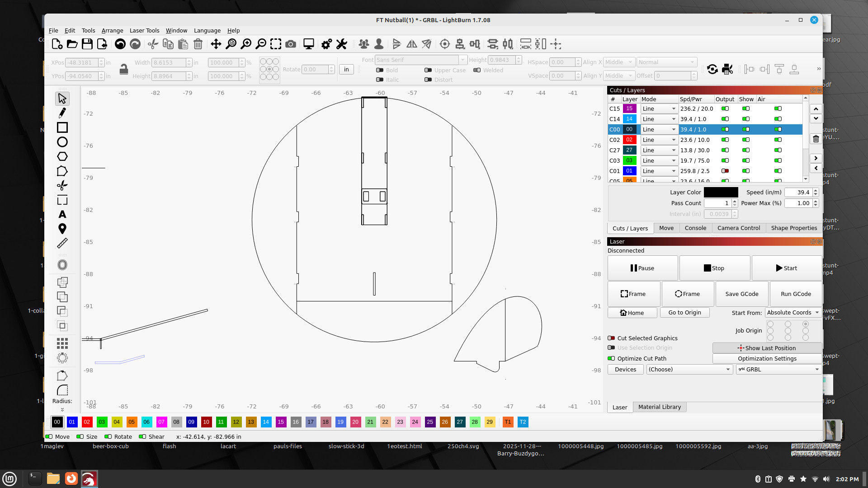868x488 pixels.
Task: Open the (Choose) port dropdown
Action: (x=689, y=369)
